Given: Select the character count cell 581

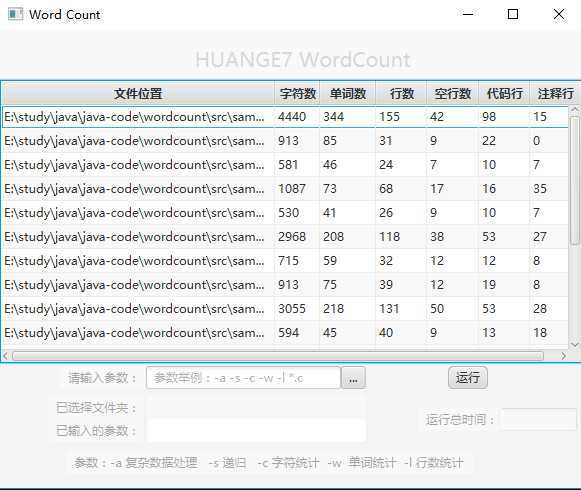Looking at the screenshot, I should coord(297,165).
